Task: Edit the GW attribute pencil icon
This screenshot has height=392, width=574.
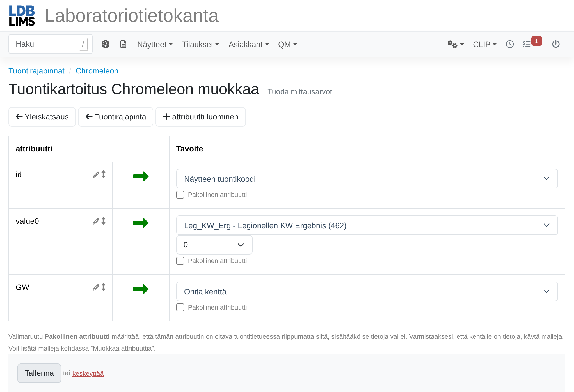Action: click(x=96, y=287)
